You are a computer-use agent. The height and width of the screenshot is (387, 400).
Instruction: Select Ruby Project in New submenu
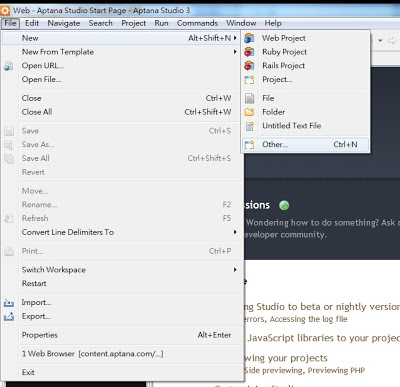(x=306, y=52)
